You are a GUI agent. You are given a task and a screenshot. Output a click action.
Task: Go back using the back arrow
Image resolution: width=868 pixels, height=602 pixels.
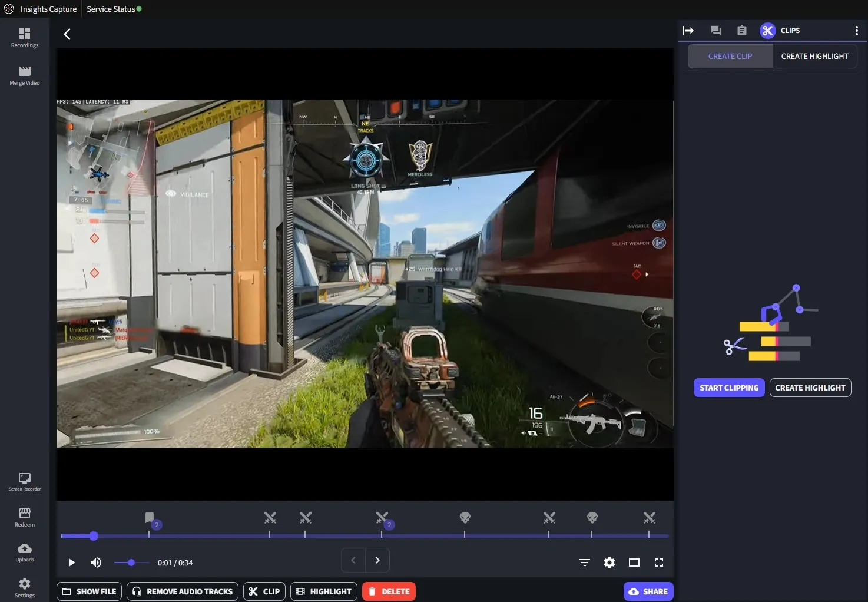pos(67,34)
